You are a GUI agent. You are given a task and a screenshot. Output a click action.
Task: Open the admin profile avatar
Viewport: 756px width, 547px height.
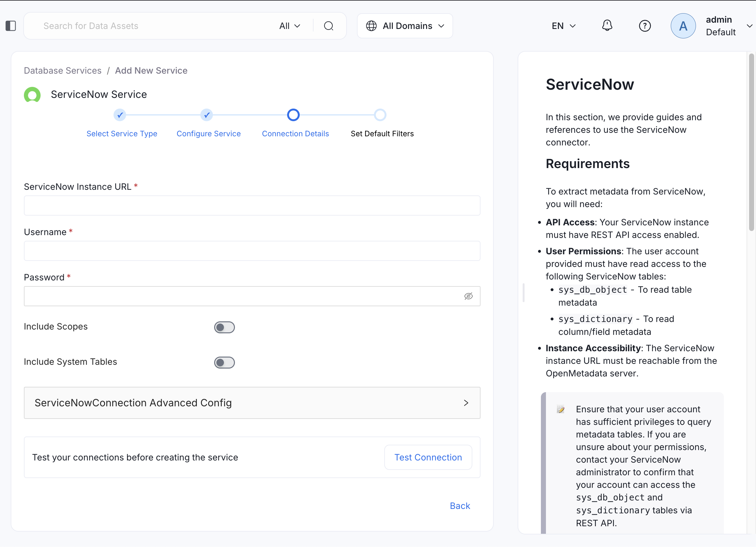point(683,26)
